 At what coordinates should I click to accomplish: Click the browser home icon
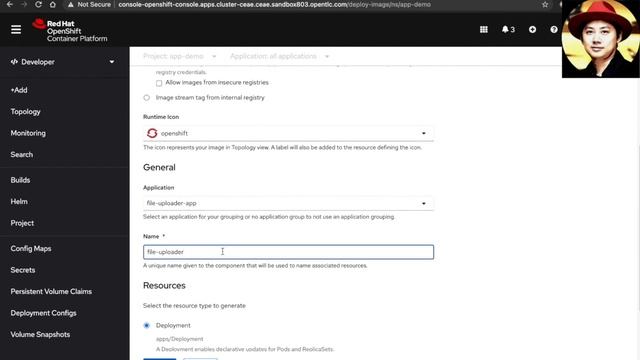pos(53,4)
